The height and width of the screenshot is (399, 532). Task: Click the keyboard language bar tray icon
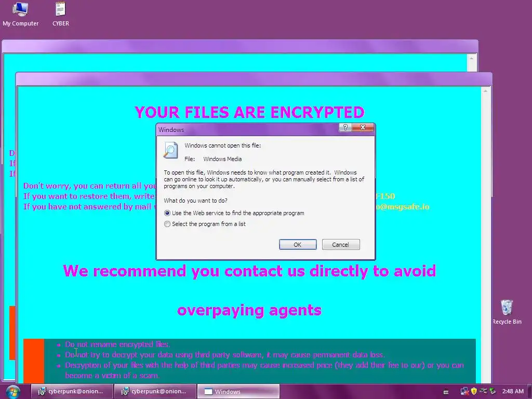pyautogui.click(x=446, y=392)
